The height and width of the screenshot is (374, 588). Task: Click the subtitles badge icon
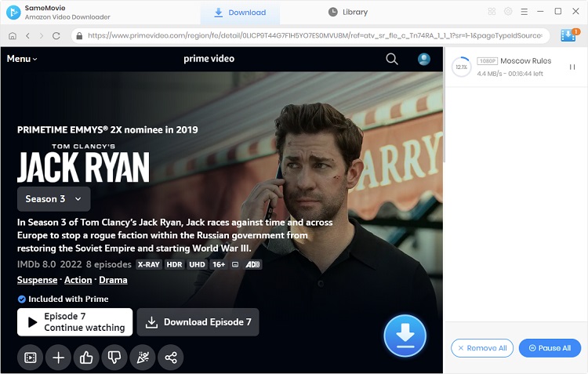point(235,264)
